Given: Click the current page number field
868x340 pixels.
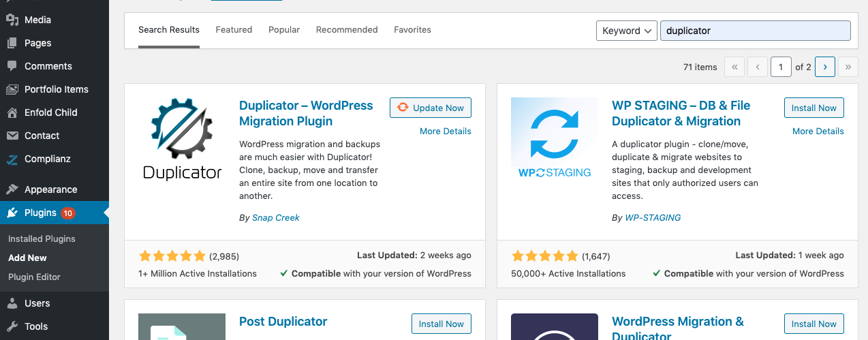Looking at the screenshot, I should point(781,67).
